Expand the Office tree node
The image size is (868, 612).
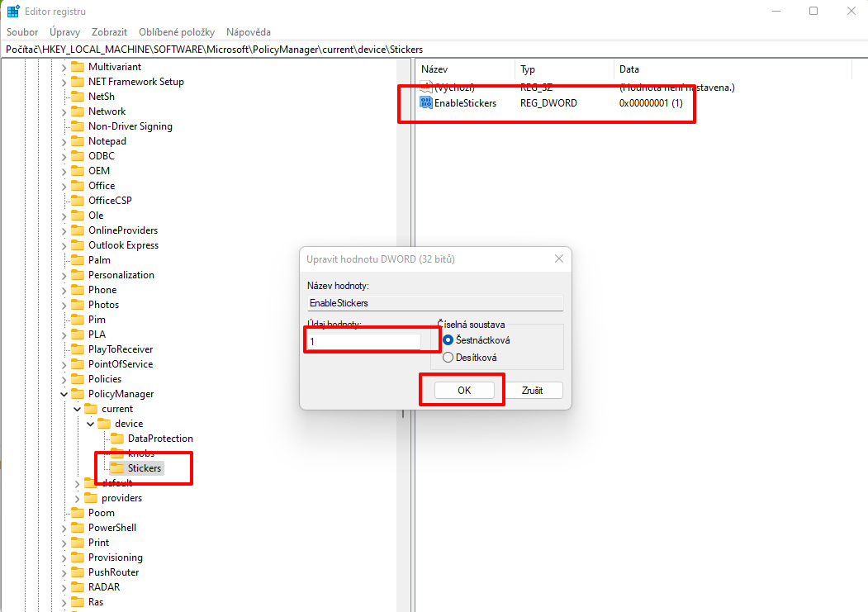tap(64, 187)
